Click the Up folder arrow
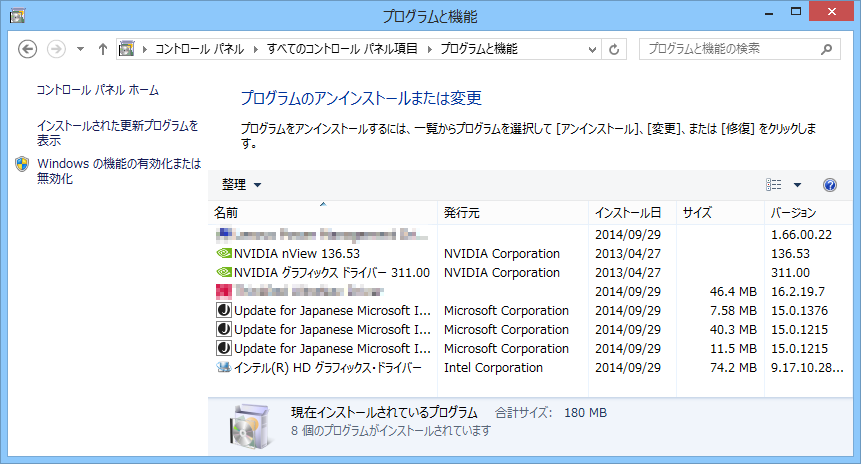Screen dimensions: 861x464 pyautogui.click(x=103, y=48)
